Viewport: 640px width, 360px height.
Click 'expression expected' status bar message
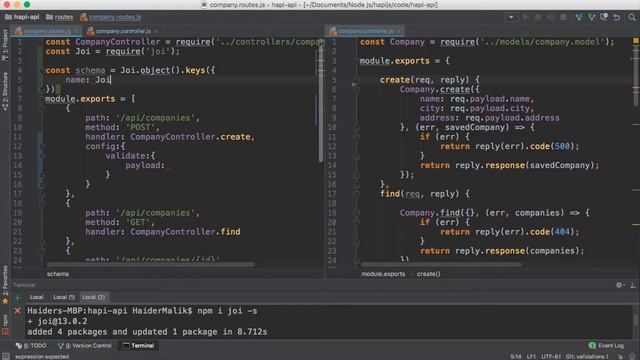[42, 356]
